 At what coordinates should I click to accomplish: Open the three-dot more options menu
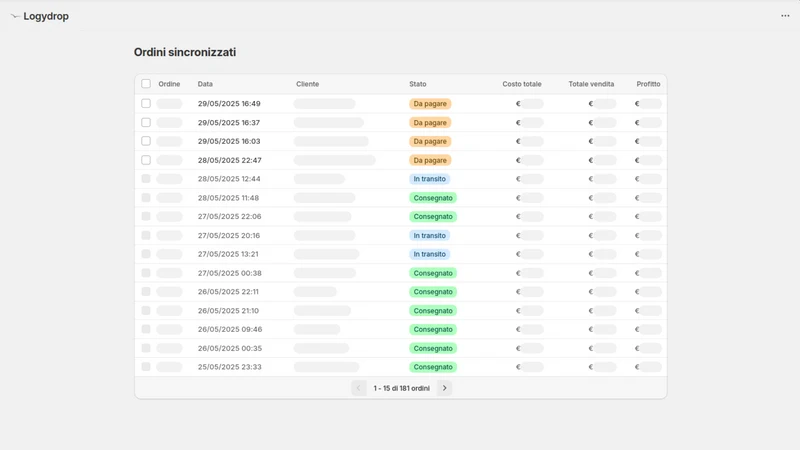[x=785, y=16]
